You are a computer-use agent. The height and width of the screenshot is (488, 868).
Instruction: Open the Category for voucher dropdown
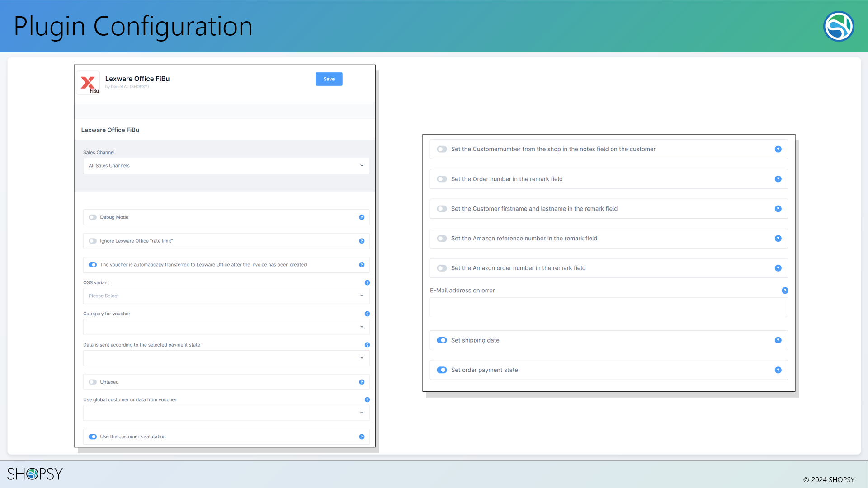[x=226, y=327]
